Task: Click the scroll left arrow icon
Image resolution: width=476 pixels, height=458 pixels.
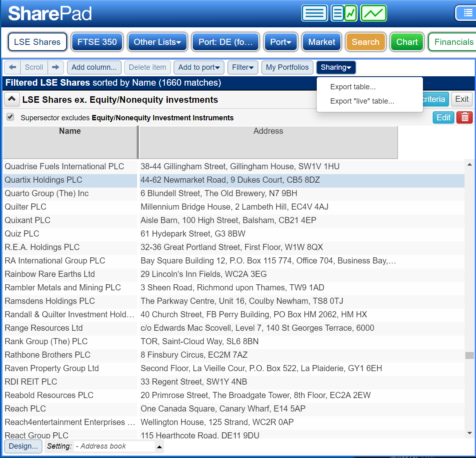Action: [x=12, y=67]
